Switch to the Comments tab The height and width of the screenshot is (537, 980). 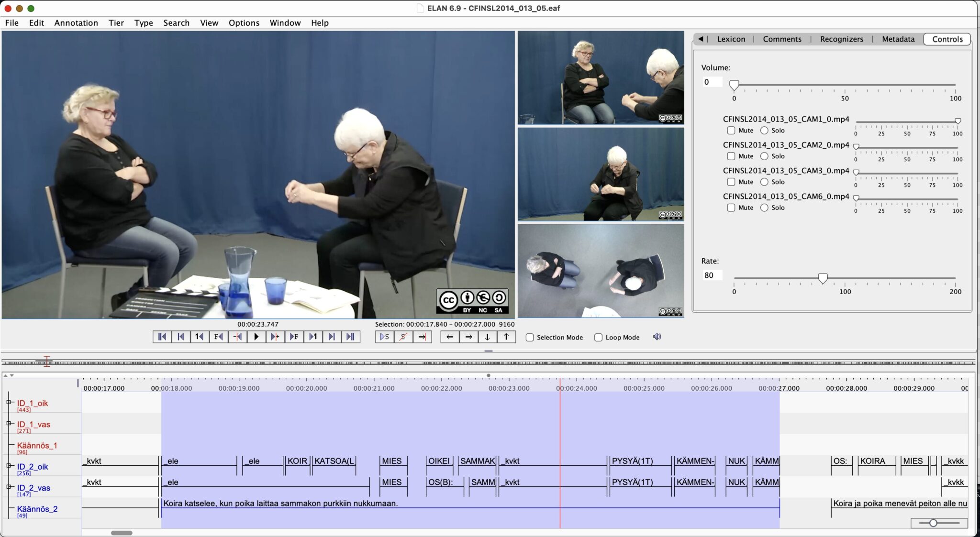click(x=782, y=39)
